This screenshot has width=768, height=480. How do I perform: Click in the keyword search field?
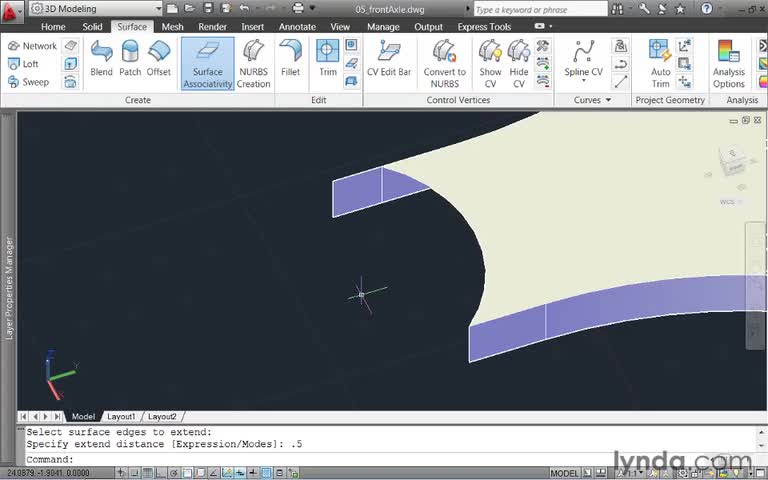pos(540,9)
